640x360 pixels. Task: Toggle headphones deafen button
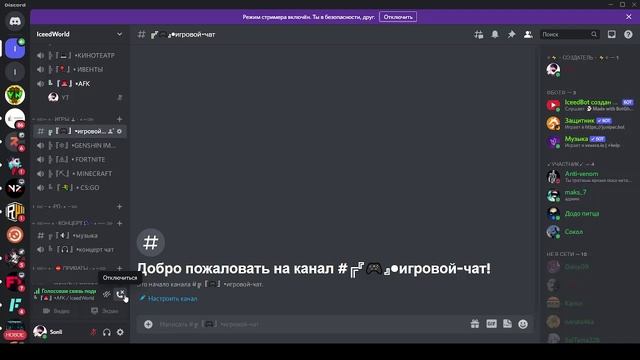[107, 332]
